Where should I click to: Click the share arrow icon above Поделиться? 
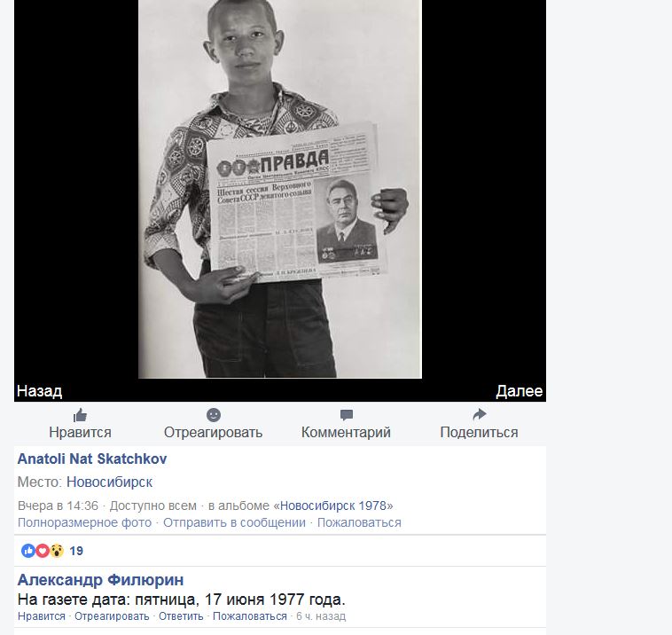[x=479, y=414]
